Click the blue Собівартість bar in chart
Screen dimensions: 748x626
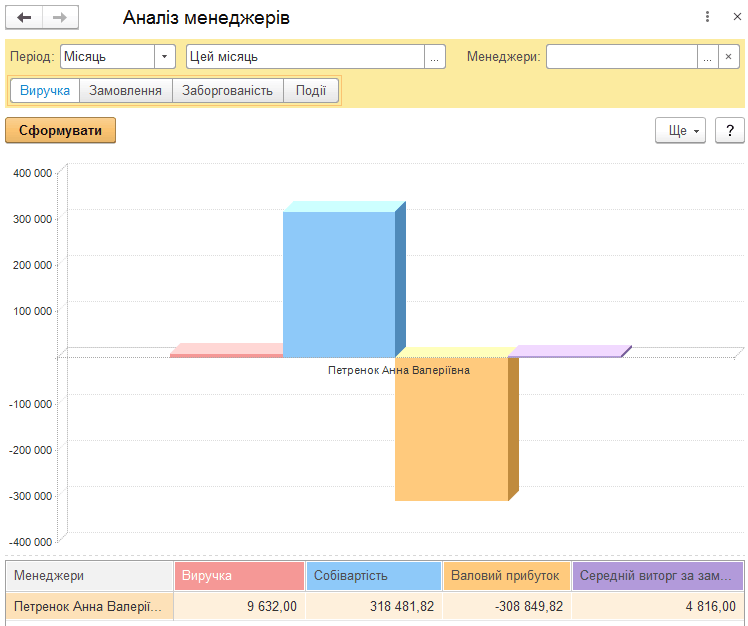click(x=339, y=284)
